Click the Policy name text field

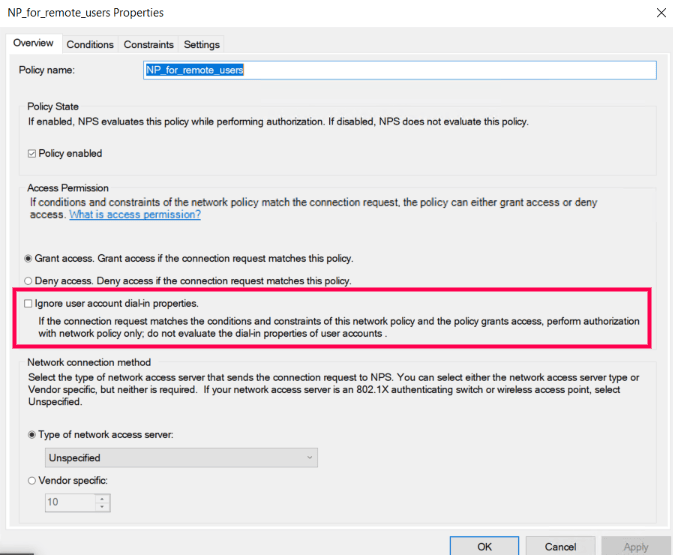(400, 70)
